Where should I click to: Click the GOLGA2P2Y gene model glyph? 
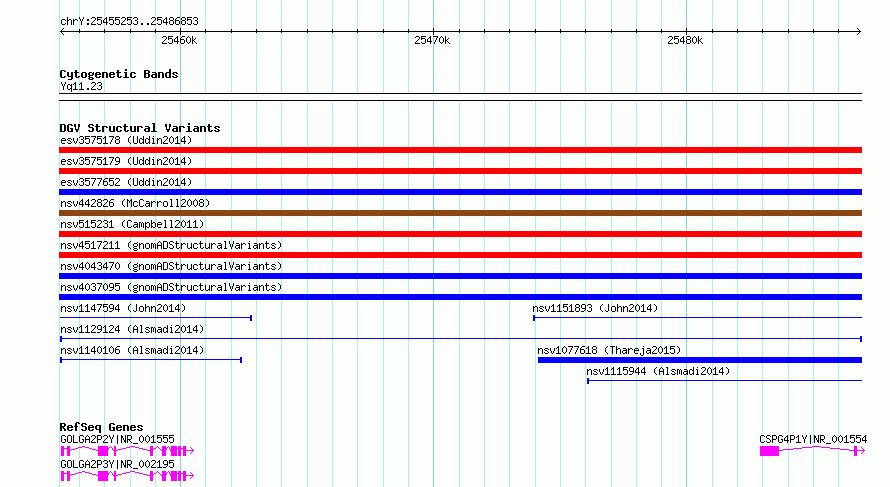[x=127, y=451]
